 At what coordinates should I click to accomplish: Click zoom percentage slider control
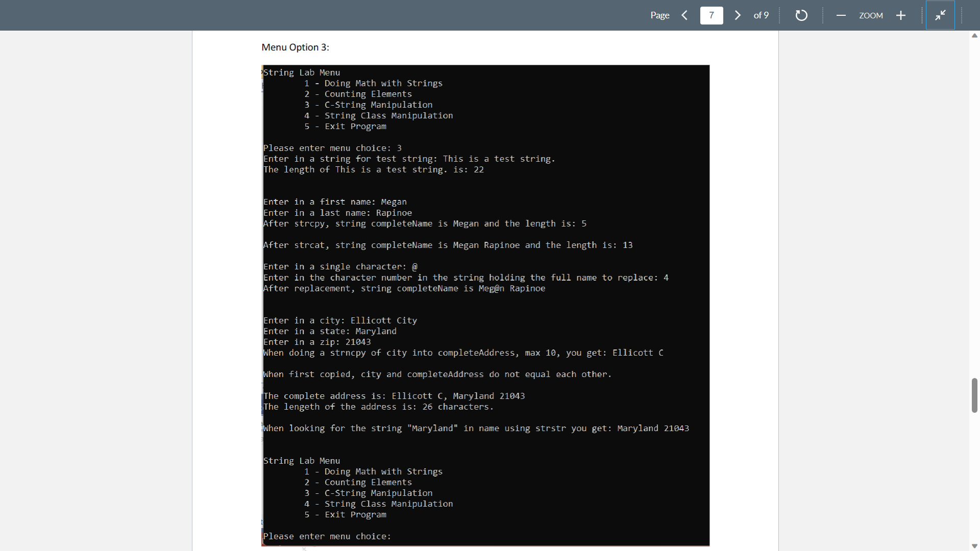[x=871, y=15]
